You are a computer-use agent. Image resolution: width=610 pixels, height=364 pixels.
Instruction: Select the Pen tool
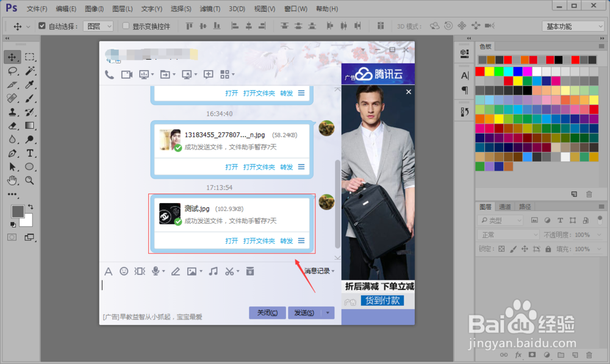(x=12, y=153)
